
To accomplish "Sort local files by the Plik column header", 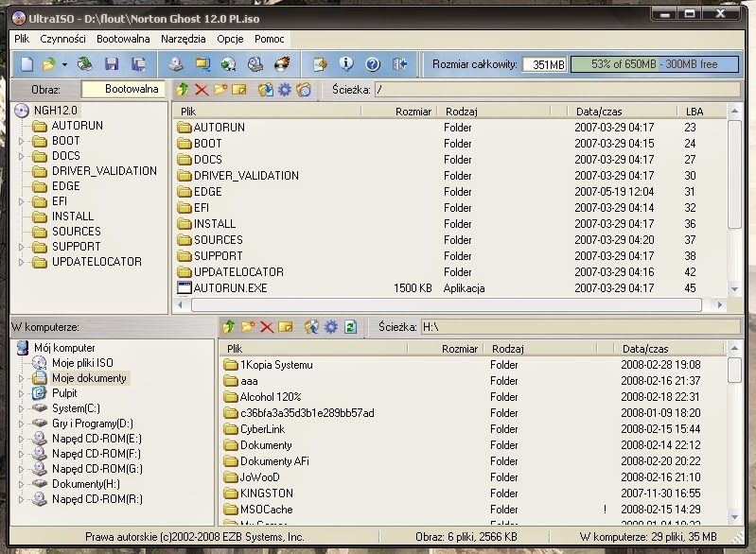I will pyautogui.click(x=314, y=348).
